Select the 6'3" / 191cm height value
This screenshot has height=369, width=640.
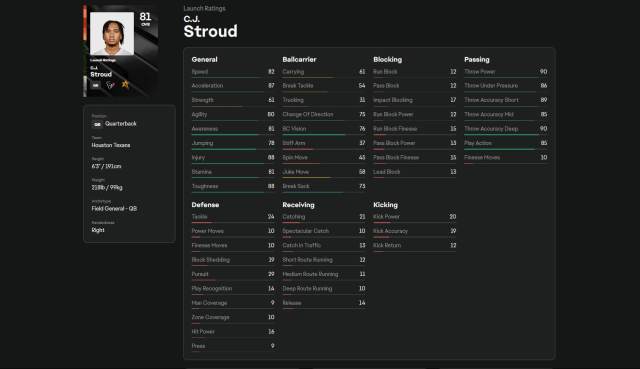point(106,166)
